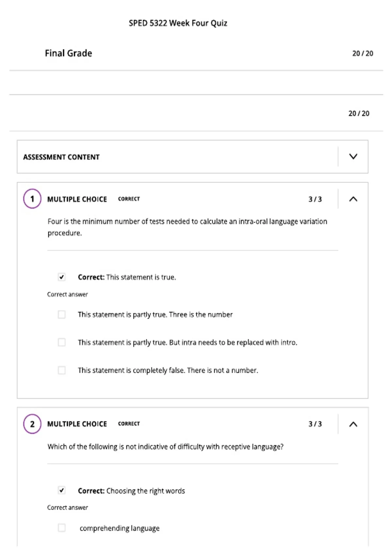Screen dimensions: 392x556
Task: Select question 1 MULTIPLE CHOICE header
Action: (77, 199)
